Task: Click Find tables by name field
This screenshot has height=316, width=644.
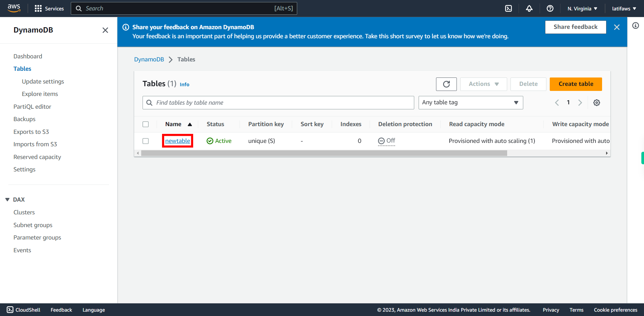Action: tap(278, 103)
